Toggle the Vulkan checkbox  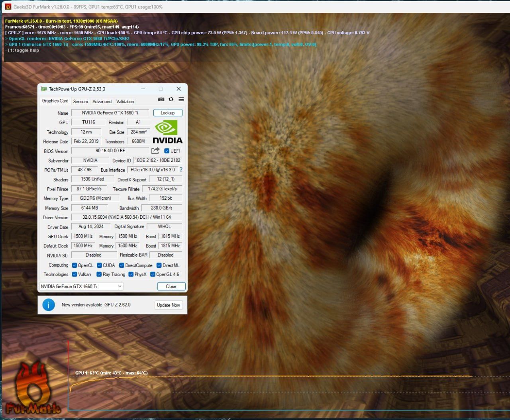[x=75, y=275]
